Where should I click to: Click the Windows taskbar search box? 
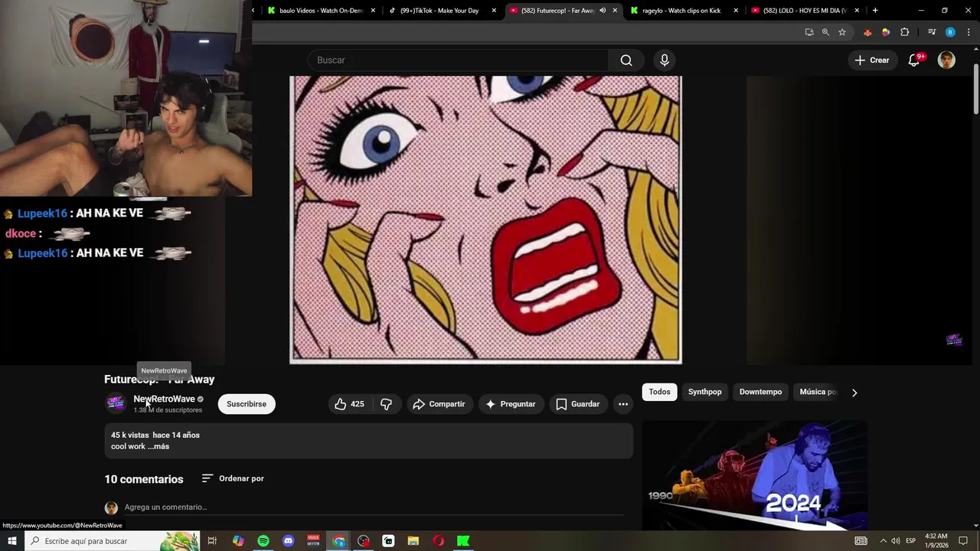112,541
